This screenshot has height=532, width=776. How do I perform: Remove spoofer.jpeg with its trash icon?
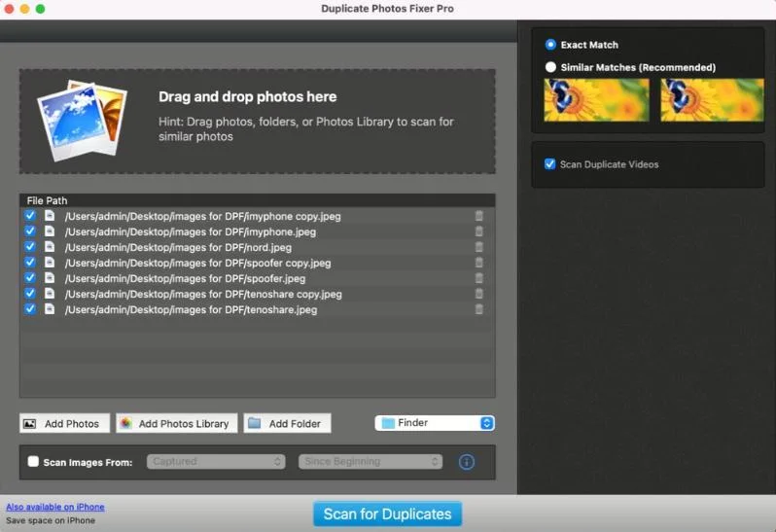click(x=478, y=278)
